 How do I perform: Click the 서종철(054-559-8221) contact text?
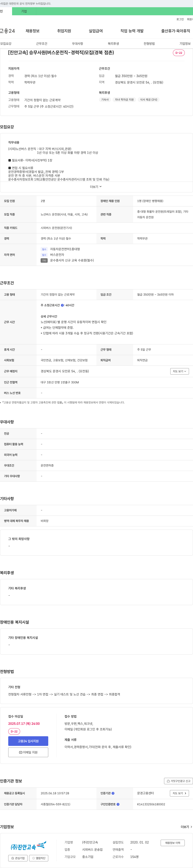(x=55, y=804)
